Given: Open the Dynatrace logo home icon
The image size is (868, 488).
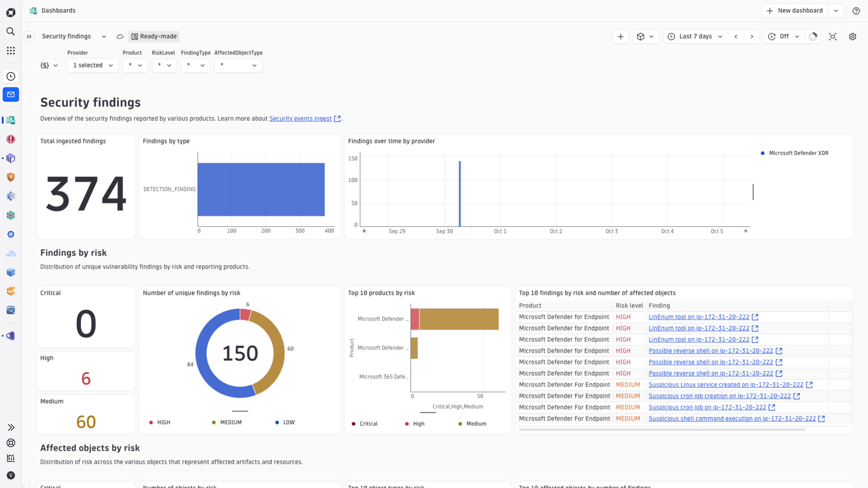Looking at the screenshot, I should 11,13.
